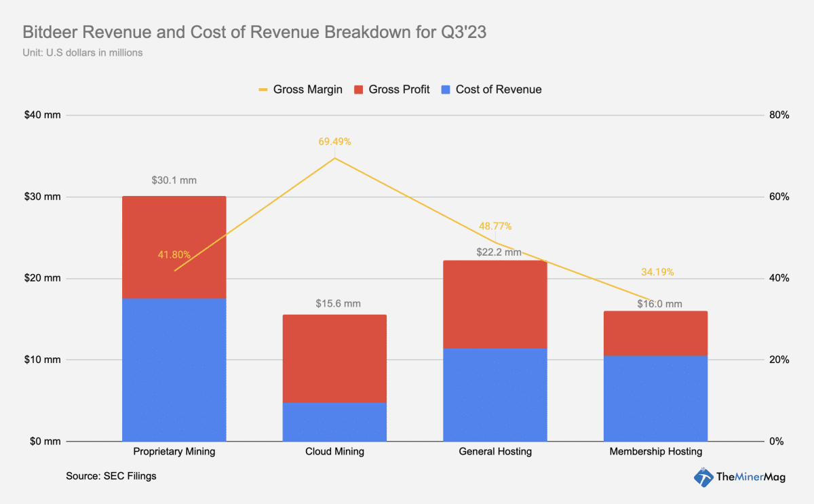814x504 pixels.
Task: Click the blue bar for General Hosting
Action: [495, 393]
